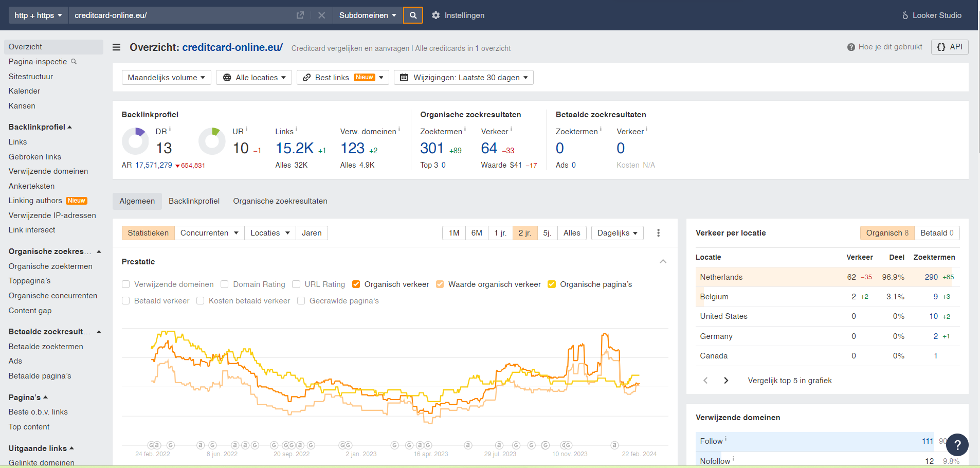Open chart options three-dot menu
The image size is (980, 468).
pyautogui.click(x=658, y=233)
